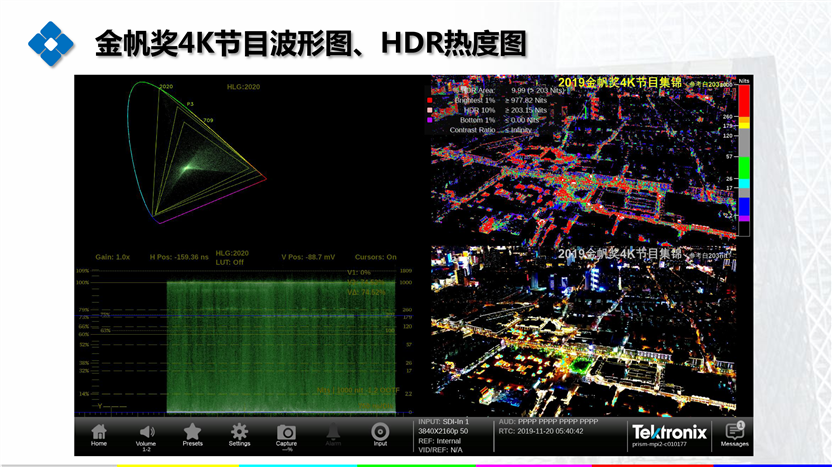
Task: Open the Settings gear icon
Action: tap(239, 433)
